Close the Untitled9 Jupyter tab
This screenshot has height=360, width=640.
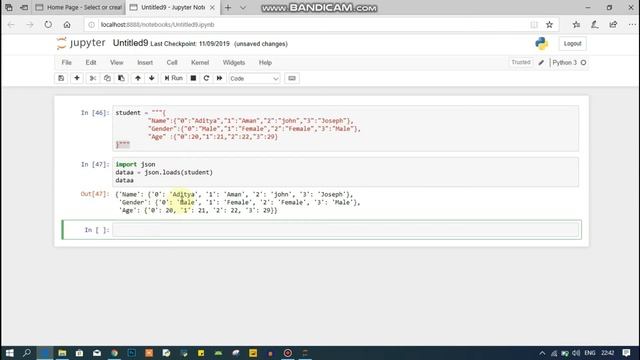click(x=212, y=7)
